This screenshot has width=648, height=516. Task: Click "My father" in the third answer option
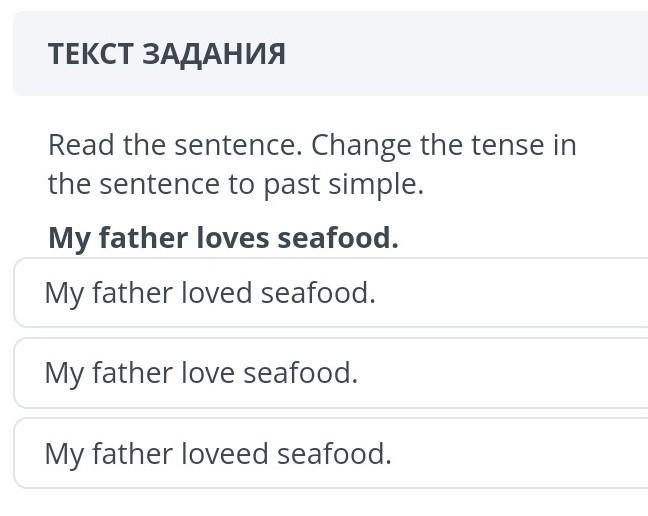coord(108,454)
